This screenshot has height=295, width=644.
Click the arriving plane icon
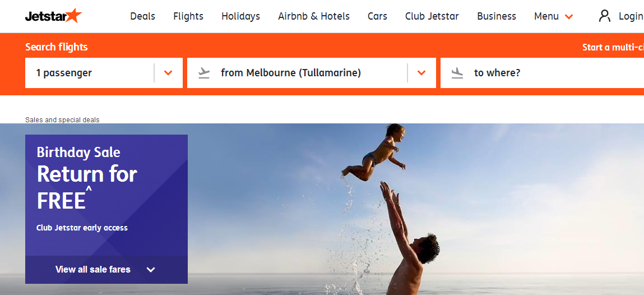coord(457,73)
